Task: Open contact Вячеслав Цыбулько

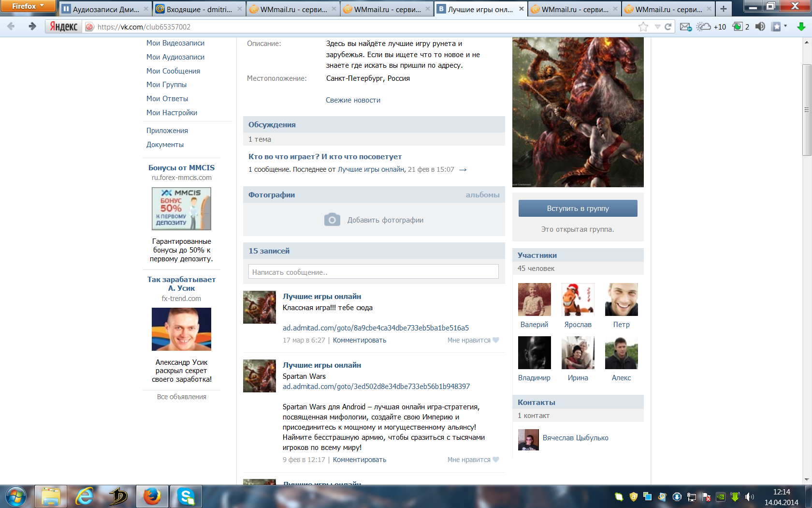Action: coord(575,438)
